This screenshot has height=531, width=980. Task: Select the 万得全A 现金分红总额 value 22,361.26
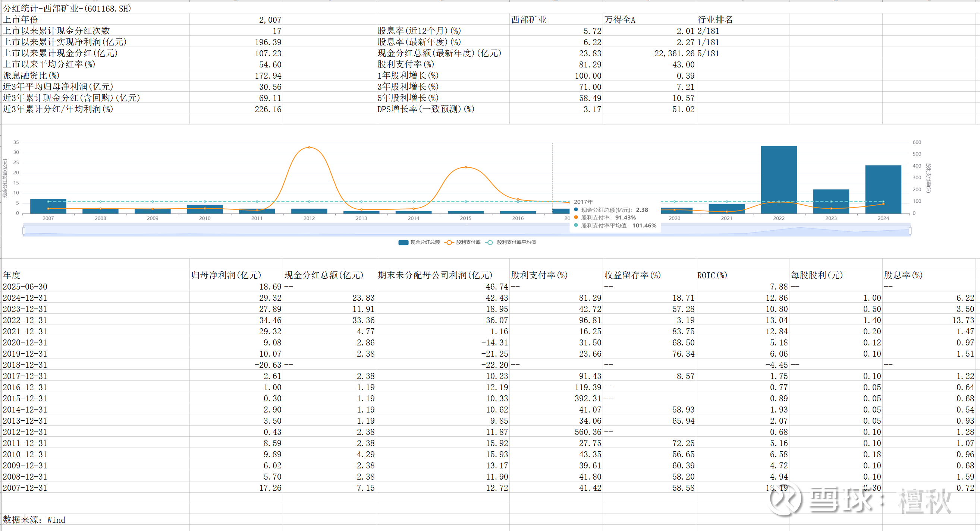click(649, 53)
